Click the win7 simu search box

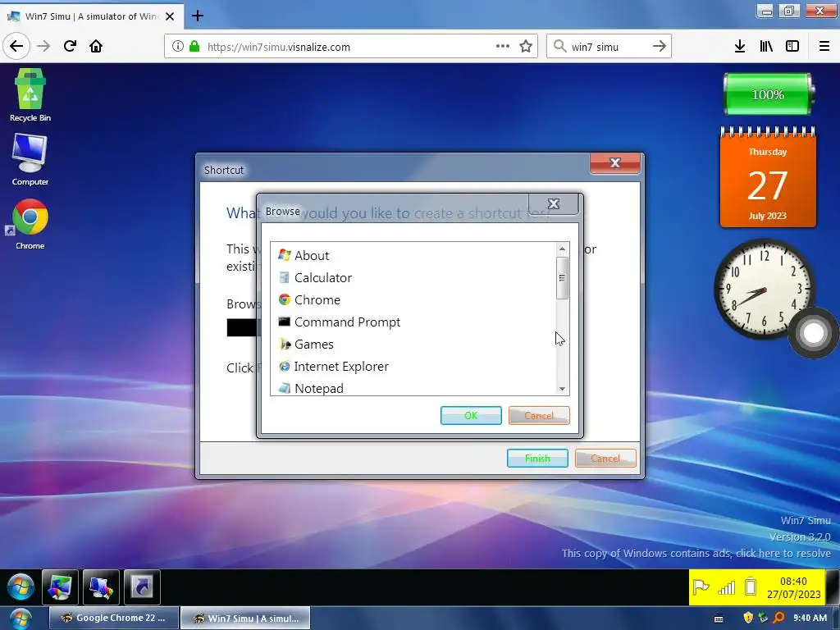tap(609, 47)
